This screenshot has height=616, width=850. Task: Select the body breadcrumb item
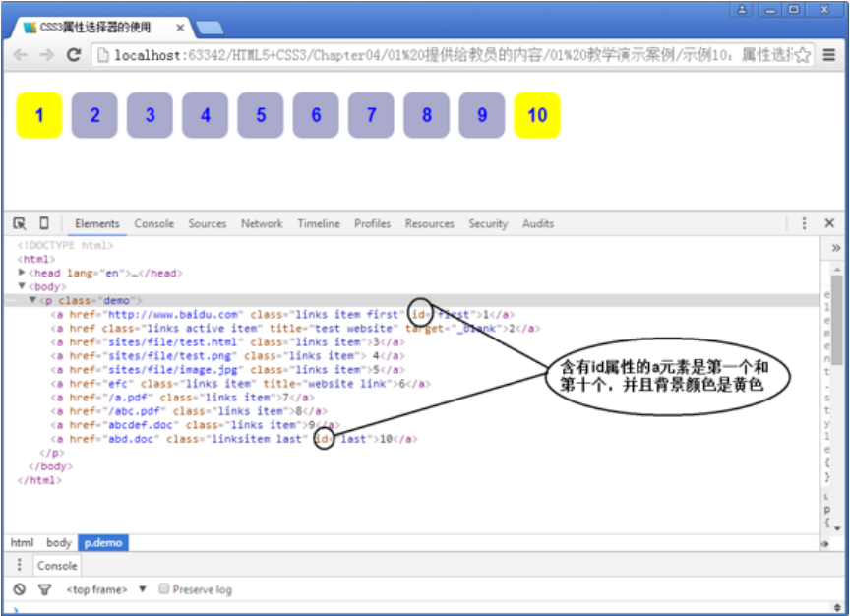59,543
